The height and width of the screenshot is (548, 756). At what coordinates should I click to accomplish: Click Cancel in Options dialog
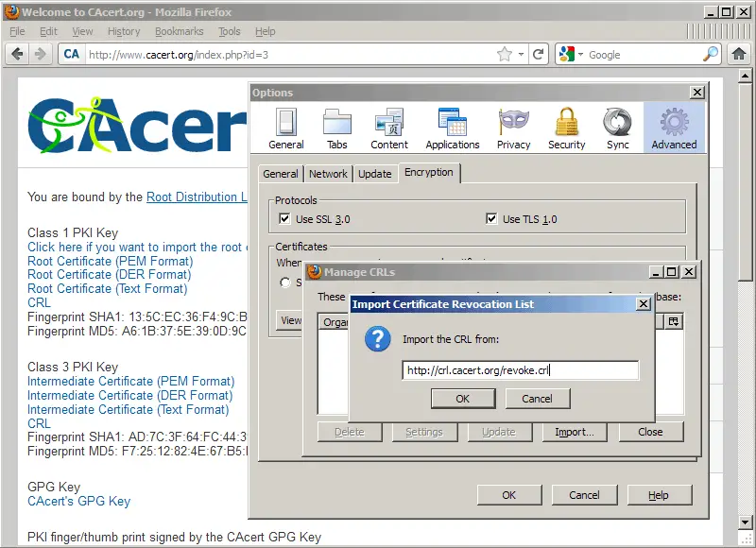[x=584, y=495]
